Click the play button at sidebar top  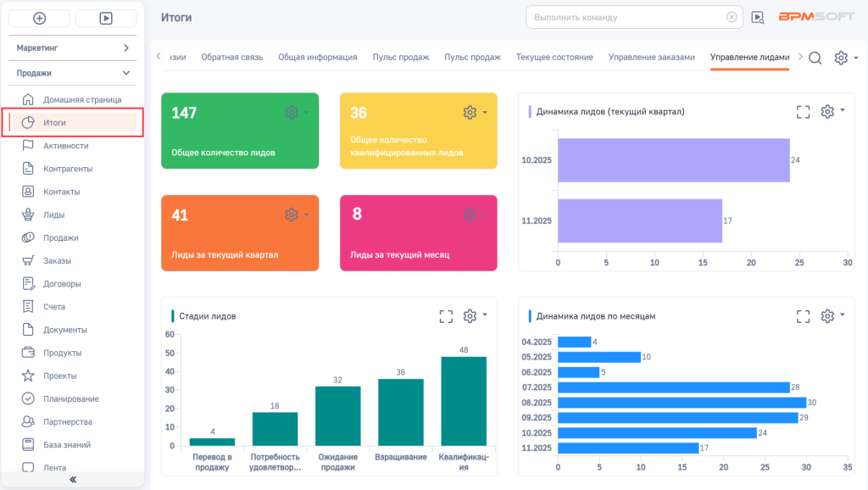click(x=106, y=18)
